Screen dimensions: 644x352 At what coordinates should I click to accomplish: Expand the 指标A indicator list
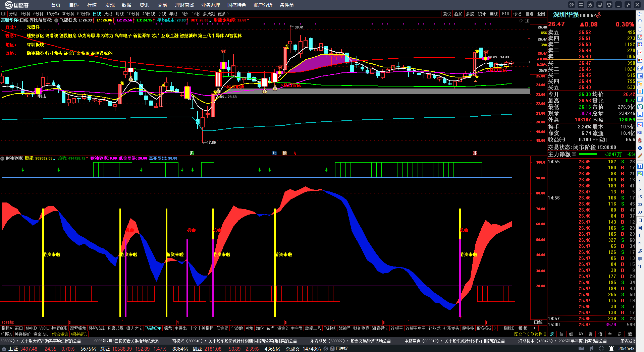(x=7, y=328)
